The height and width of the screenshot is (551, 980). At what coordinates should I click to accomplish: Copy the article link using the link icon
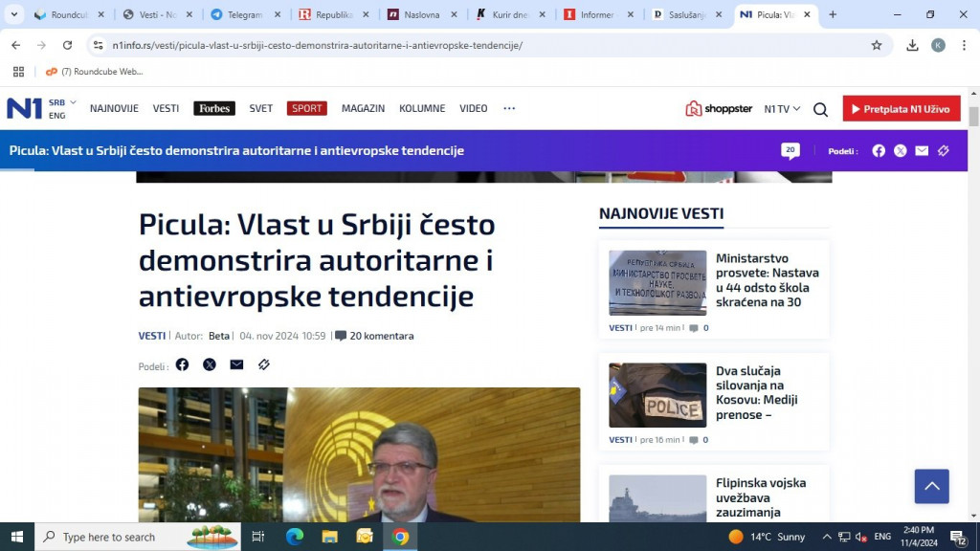tap(264, 364)
